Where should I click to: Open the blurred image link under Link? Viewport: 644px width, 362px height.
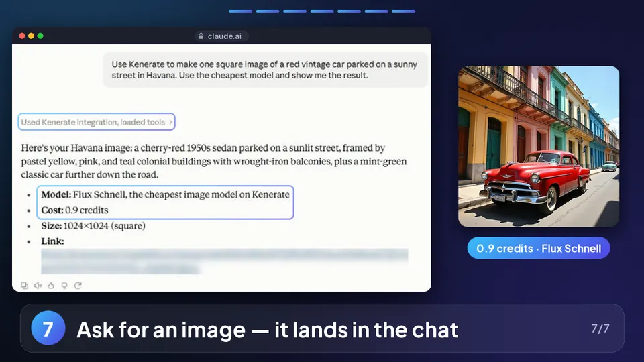(224, 261)
